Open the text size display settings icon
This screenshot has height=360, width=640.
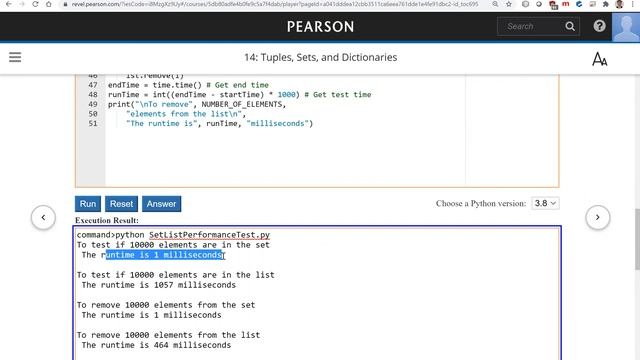click(x=600, y=59)
